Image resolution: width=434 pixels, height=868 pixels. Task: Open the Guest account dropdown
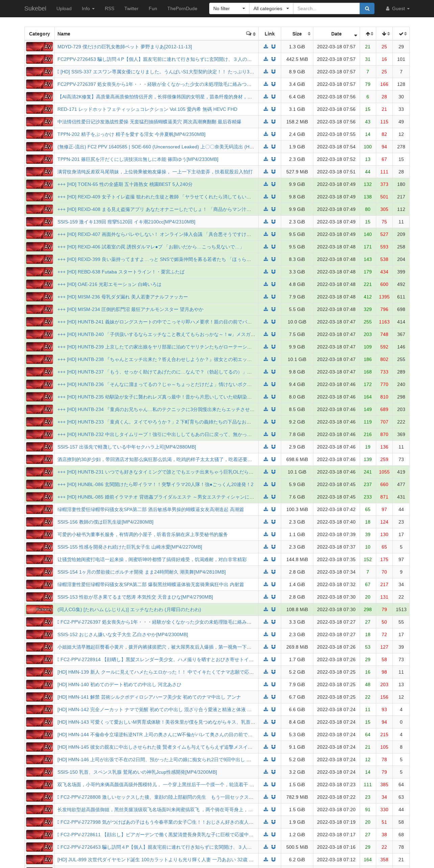[x=398, y=8]
